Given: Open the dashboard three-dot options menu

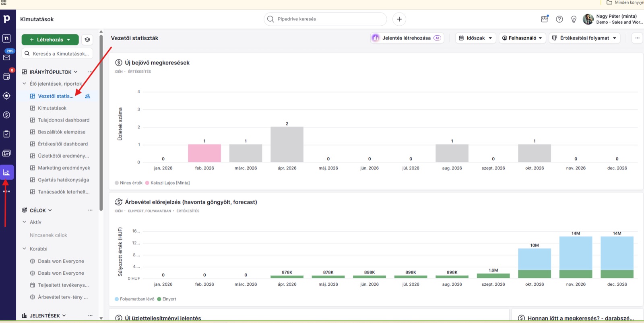Looking at the screenshot, I should pos(637,38).
